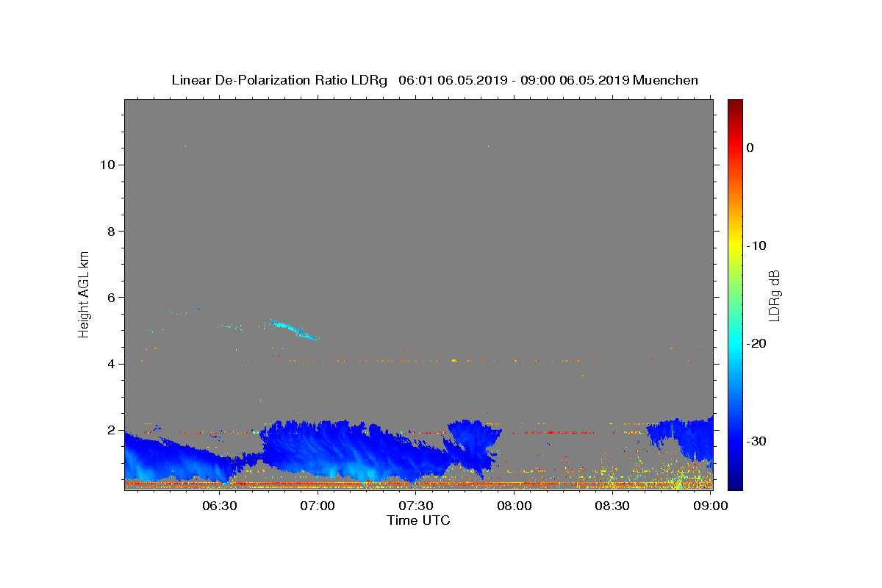This screenshot has width=882, height=588.
Task: Click the height tick label 8
Action: (112, 231)
